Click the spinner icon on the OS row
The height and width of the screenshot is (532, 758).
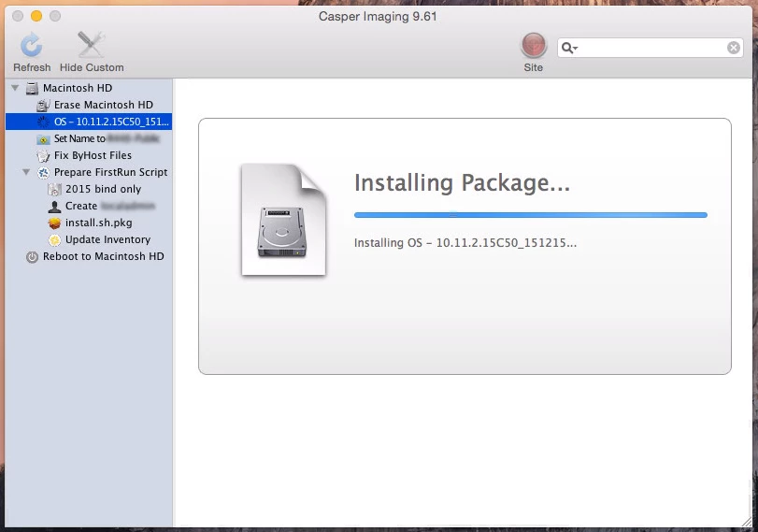pos(44,122)
